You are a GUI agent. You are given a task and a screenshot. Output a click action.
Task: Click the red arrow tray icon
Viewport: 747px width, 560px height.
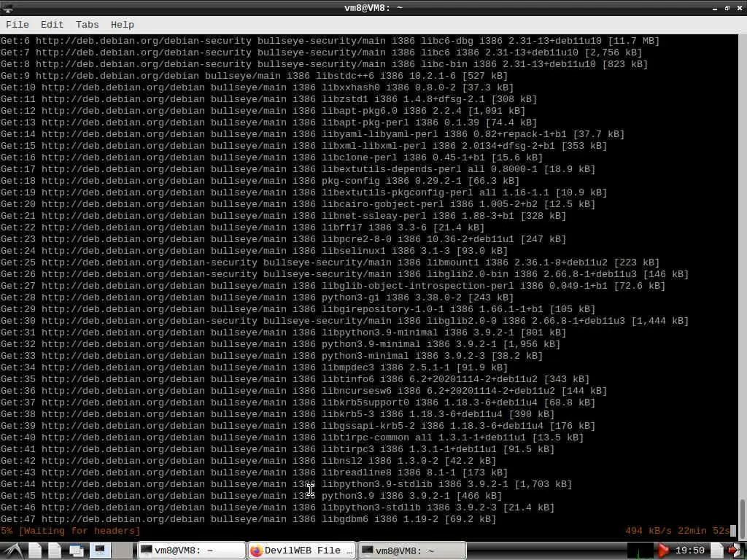pos(662,551)
